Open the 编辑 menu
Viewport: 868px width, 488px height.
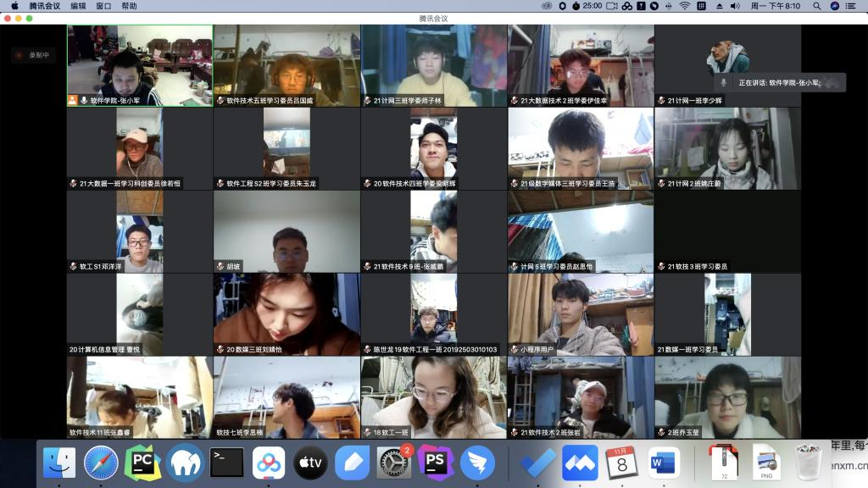(x=78, y=6)
